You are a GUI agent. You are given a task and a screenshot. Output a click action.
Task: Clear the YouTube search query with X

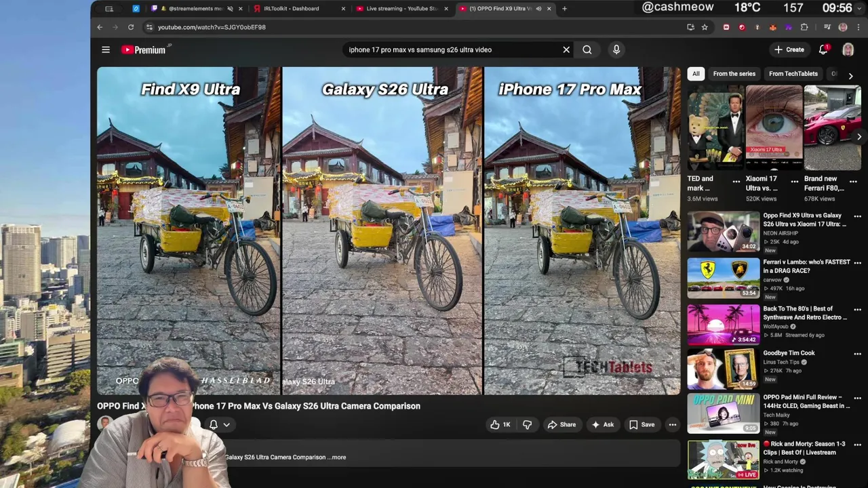pyautogui.click(x=566, y=49)
